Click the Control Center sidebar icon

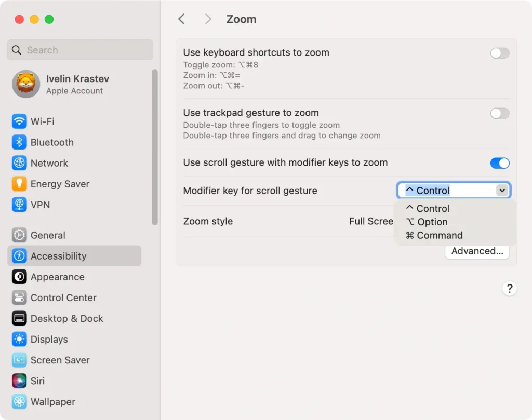click(16, 297)
